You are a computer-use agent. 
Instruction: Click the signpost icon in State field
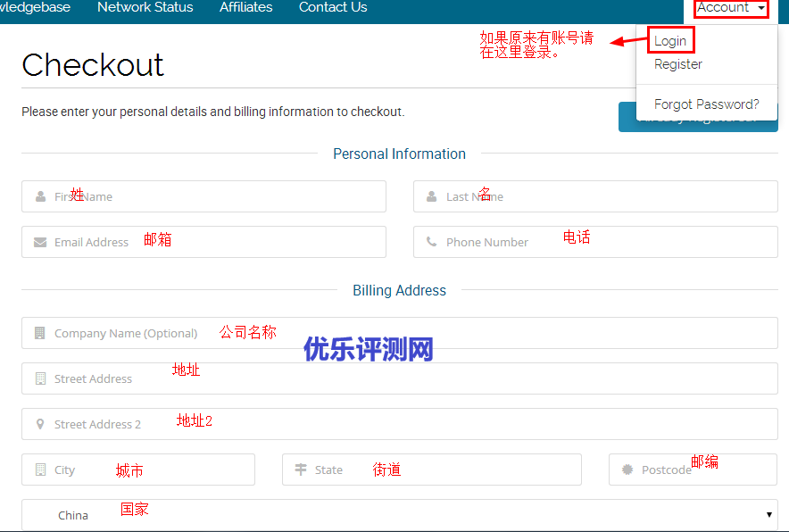coord(301,470)
